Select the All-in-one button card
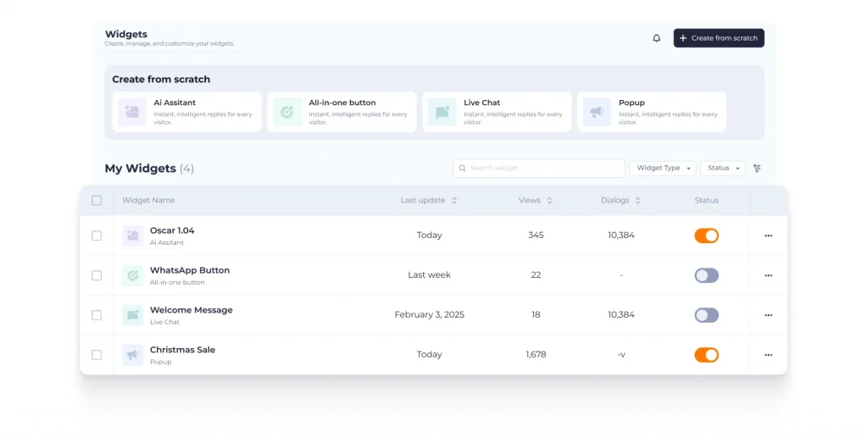This screenshot has width=868, height=443. (x=342, y=112)
